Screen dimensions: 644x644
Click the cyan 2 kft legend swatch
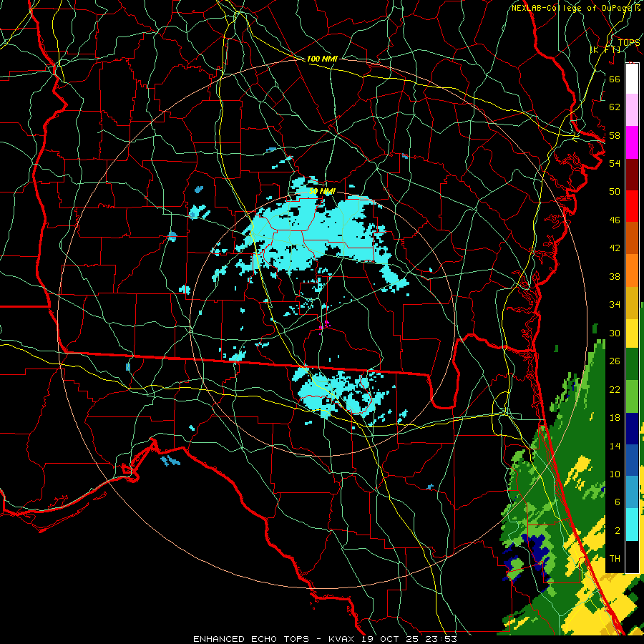point(632,525)
